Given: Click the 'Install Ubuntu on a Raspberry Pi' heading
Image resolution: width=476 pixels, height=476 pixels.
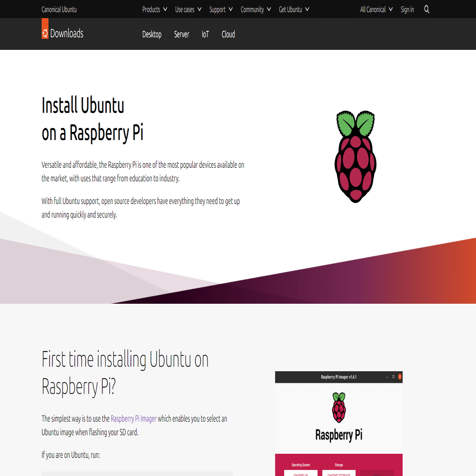Looking at the screenshot, I should [x=93, y=119].
